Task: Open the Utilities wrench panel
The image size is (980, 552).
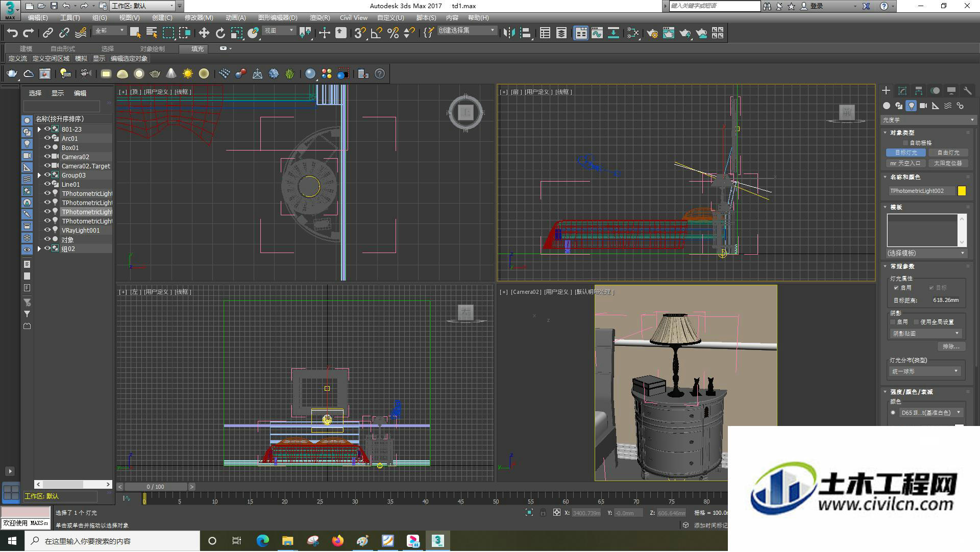Action: click(967, 91)
